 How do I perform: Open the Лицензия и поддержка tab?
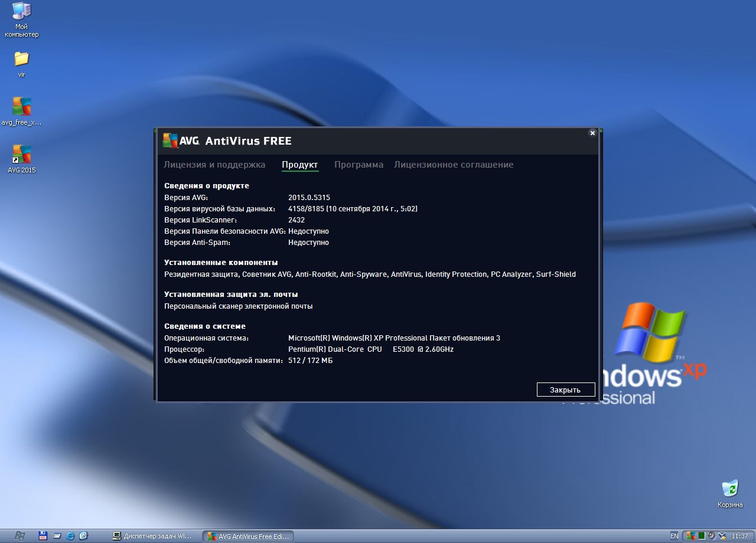tap(214, 165)
